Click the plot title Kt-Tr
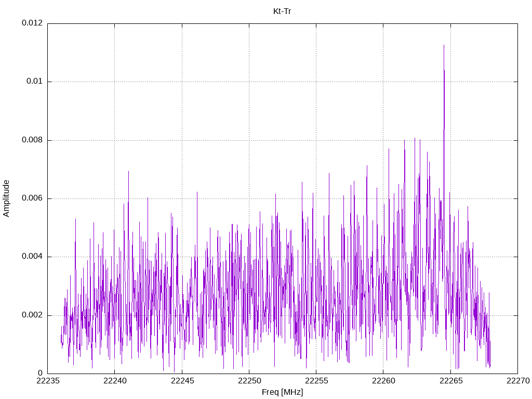 coord(282,11)
